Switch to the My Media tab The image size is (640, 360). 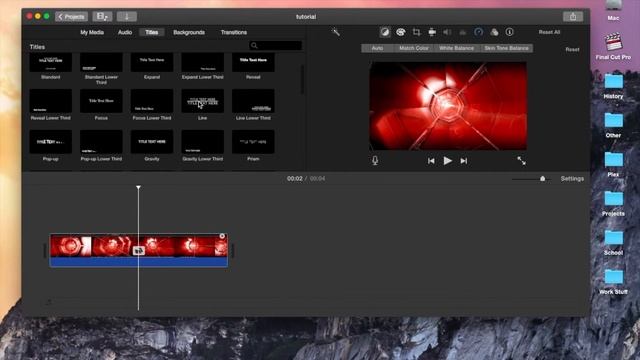pyautogui.click(x=92, y=32)
